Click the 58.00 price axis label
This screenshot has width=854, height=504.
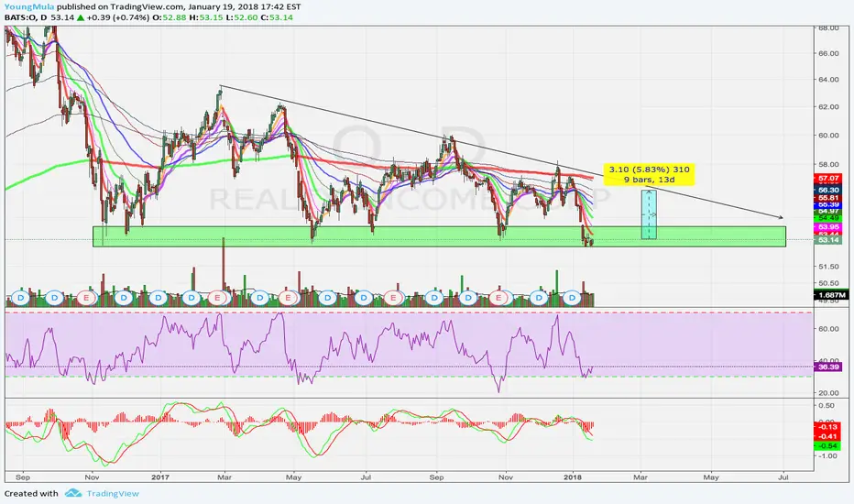(x=827, y=164)
